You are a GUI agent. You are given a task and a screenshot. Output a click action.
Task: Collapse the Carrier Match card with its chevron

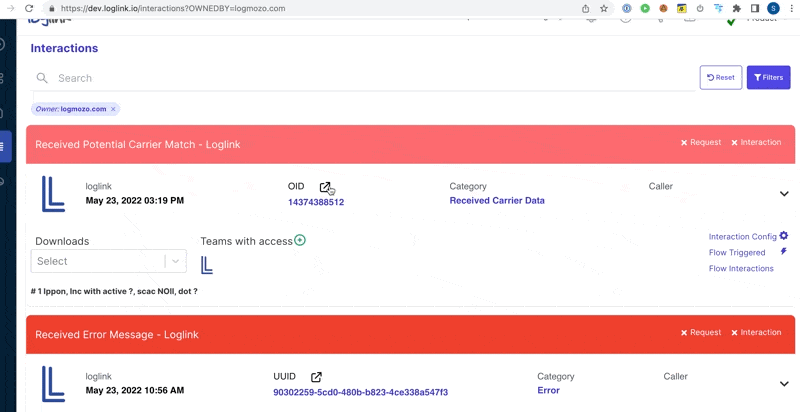784,194
